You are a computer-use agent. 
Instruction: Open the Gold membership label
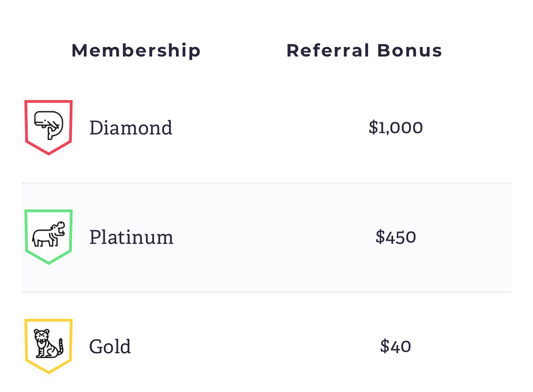coord(110,346)
